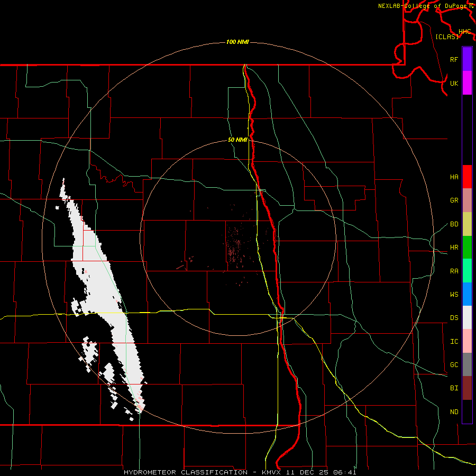This screenshot has height=476, width=476.
Task: Click the dark red BI swatch
Action: pyautogui.click(x=467, y=388)
